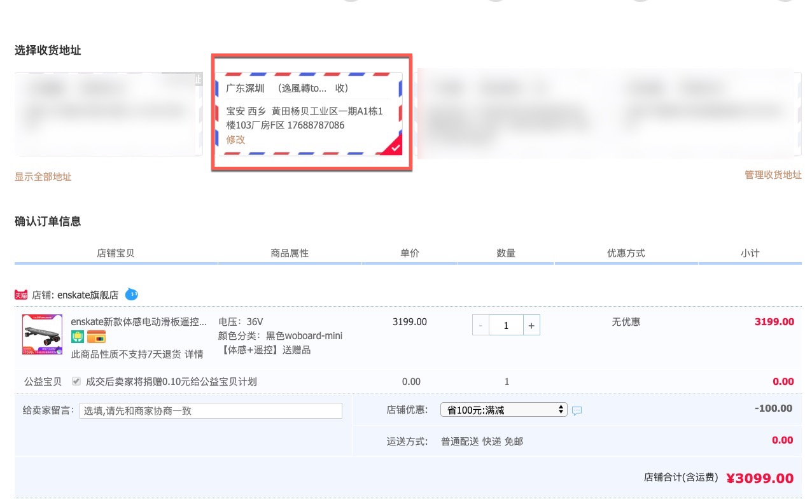Screen dimensions: 812x504
Task: Click the 普通配送 快递 免邮 shipping text
Action: click(x=482, y=441)
